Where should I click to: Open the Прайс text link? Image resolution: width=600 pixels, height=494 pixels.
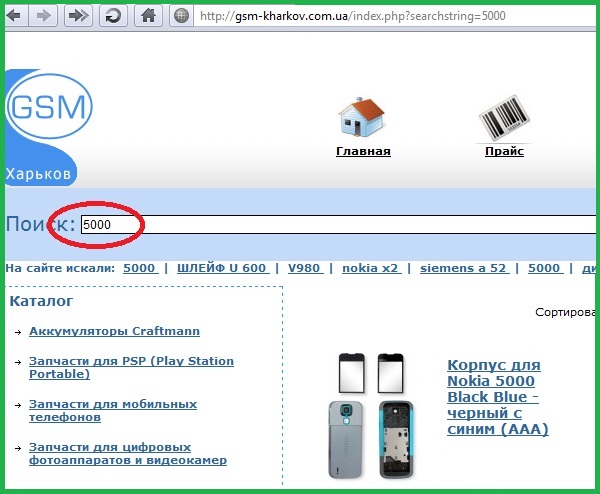[x=504, y=152]
